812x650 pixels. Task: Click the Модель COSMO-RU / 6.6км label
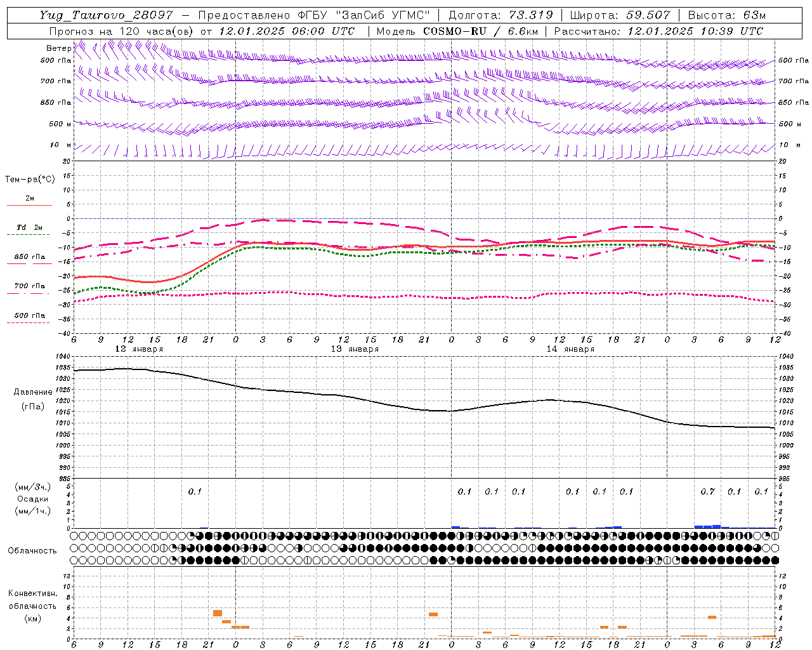[x=457, y=31]
